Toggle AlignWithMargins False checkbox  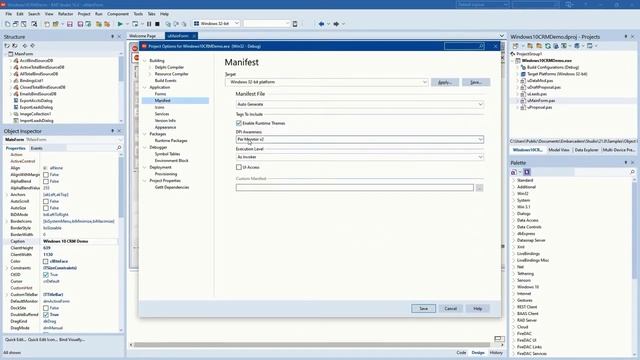(46, 175)
